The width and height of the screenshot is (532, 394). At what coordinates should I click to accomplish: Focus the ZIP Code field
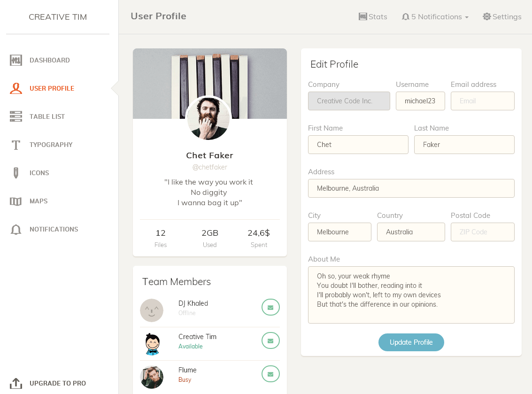pos(482,232)
